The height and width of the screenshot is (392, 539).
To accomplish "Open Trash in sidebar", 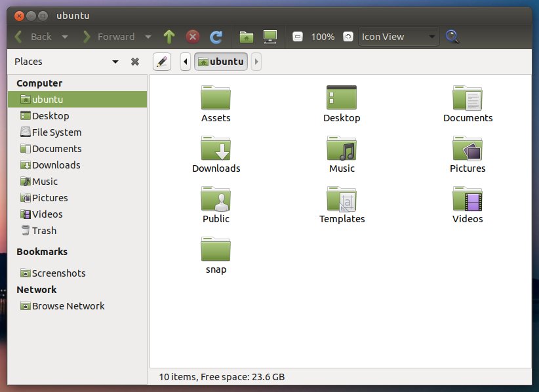I will click(77, 231).
